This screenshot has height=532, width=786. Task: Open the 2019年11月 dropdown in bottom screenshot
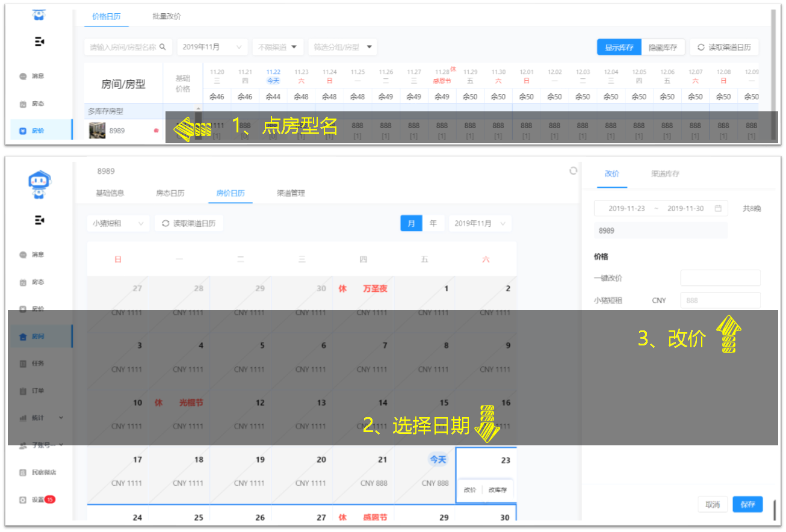(480, 223)
